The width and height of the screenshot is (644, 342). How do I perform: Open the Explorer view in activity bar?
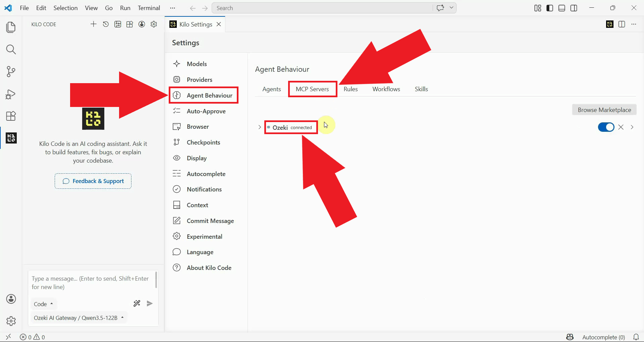pyautogui.click(x=11, y=27)
